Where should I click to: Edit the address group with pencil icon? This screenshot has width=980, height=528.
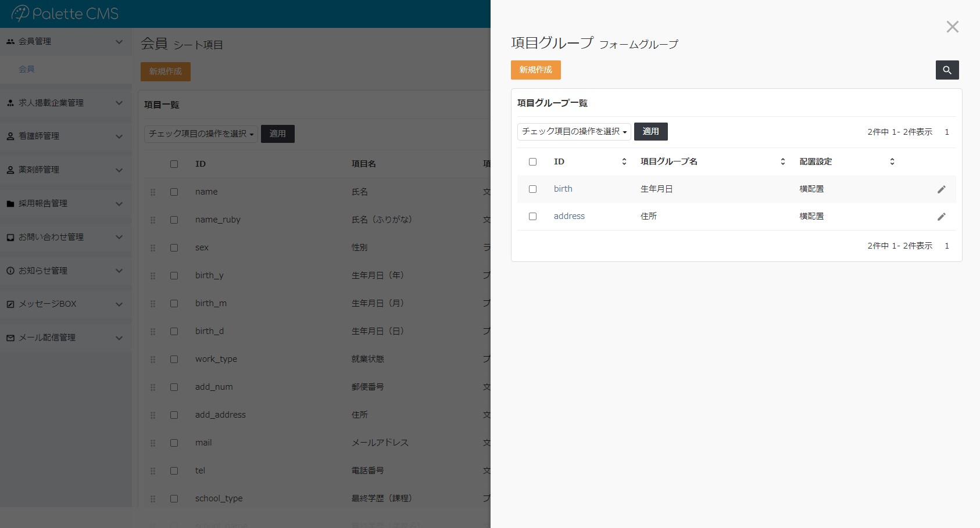(x=942, y=217)
